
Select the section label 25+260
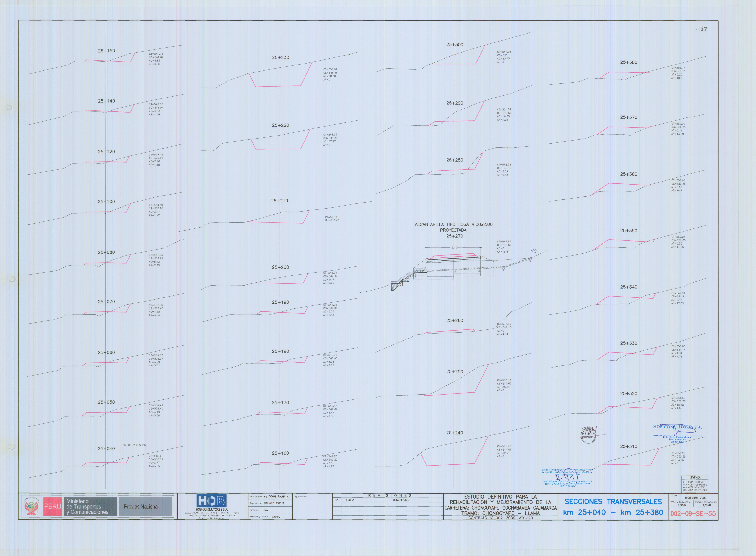tap(455, 321)
